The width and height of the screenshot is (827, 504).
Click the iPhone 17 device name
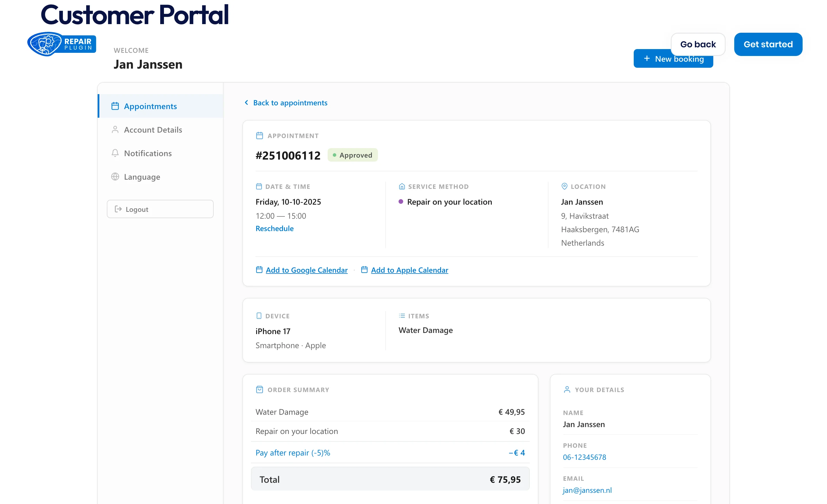[273, 332]
